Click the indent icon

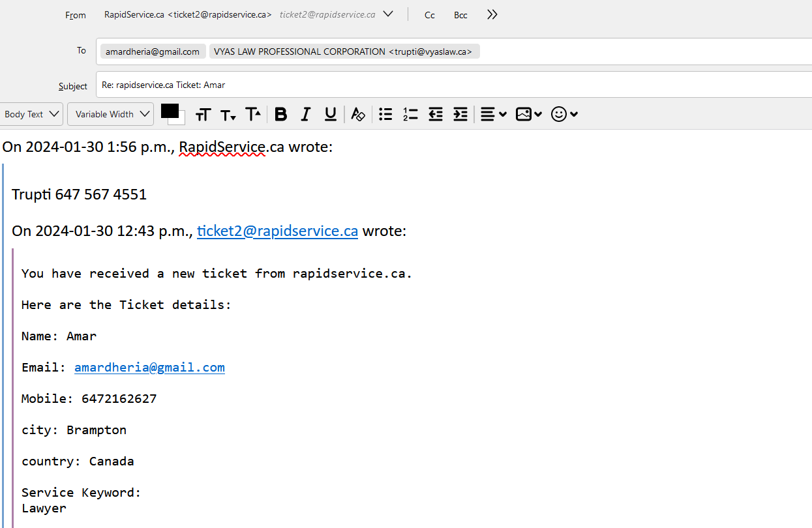(460, 114)
